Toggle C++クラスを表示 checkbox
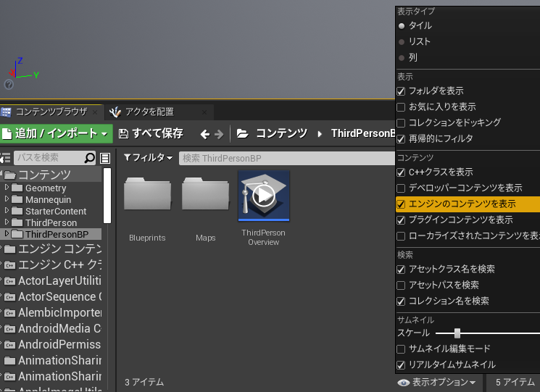540x392 pixels. [x=401, y=172]
